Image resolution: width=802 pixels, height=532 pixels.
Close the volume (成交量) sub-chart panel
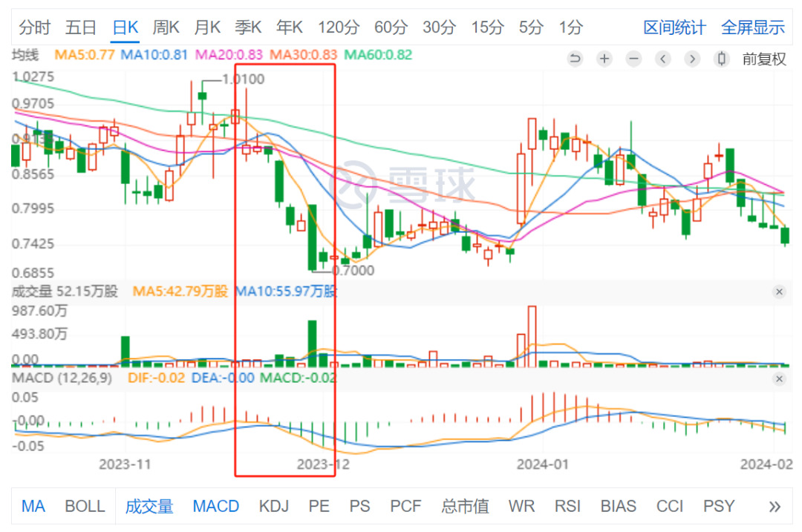pyautogui.click(x=779, y=292)
